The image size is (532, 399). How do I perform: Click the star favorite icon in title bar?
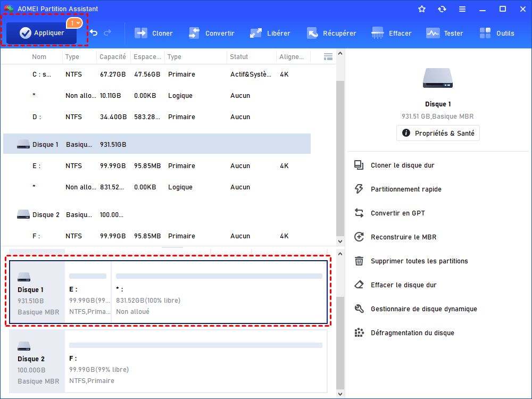click(x=422, y=9)
